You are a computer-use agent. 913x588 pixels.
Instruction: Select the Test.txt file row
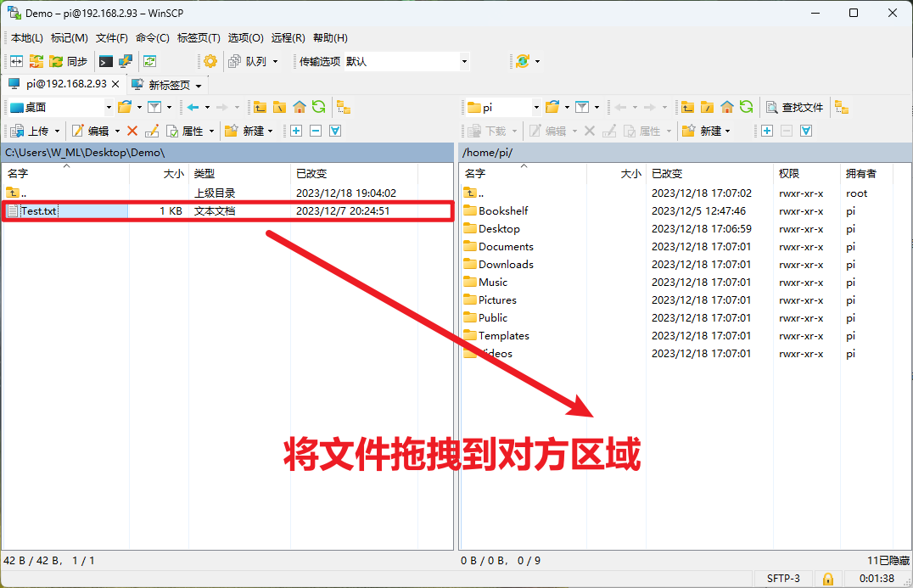(227, 210)
